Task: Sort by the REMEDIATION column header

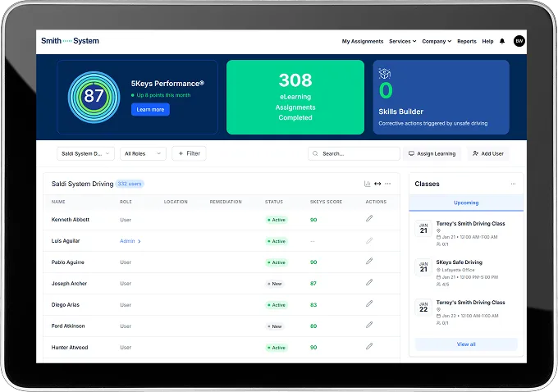Action: [x=226, y=202]
